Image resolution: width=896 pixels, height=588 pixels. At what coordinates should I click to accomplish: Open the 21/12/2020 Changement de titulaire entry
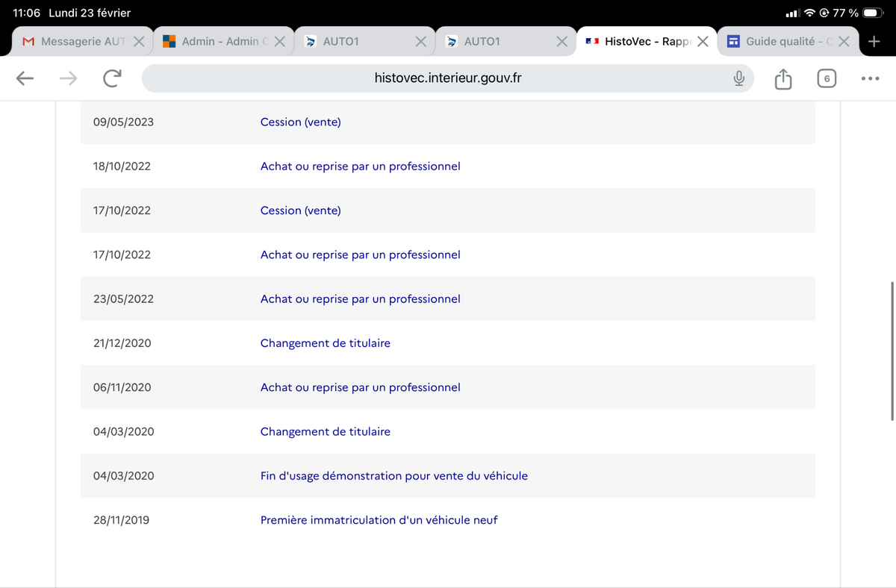point(325,343)
